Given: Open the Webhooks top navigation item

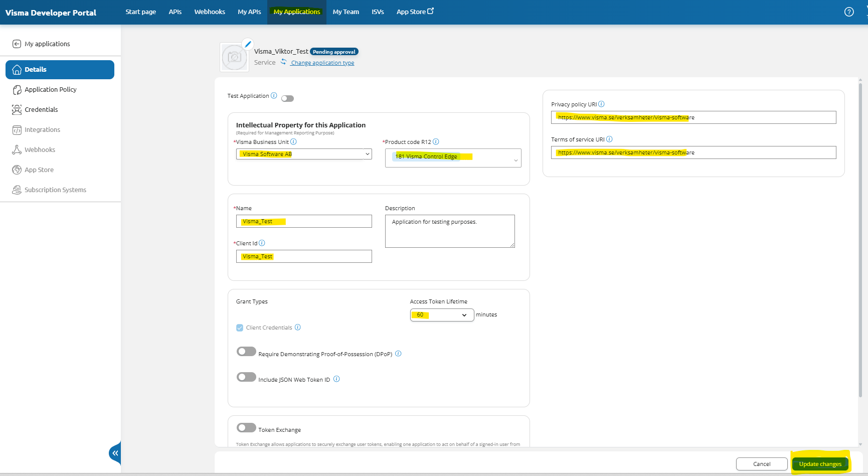Looking at the screenshot, I should pos(210,12).
